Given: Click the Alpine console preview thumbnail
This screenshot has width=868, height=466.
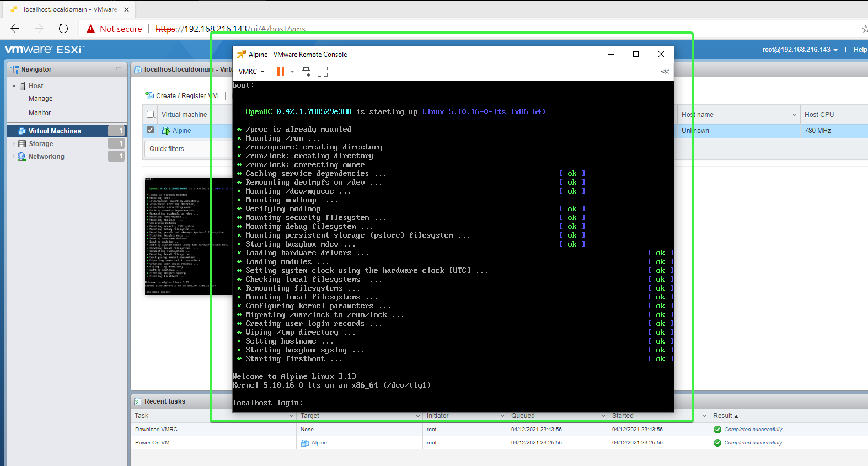Looking at the screenshot, I should click(188, 236).
